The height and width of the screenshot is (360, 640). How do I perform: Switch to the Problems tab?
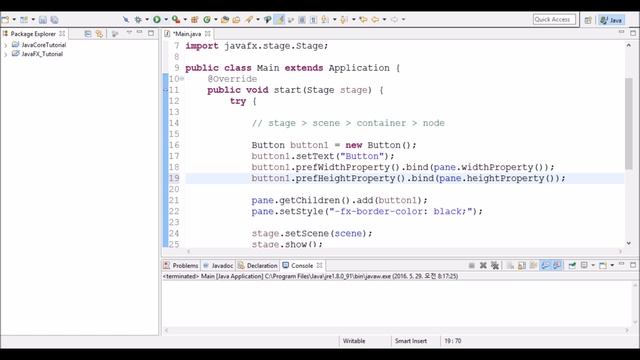(x=181, y=266)
